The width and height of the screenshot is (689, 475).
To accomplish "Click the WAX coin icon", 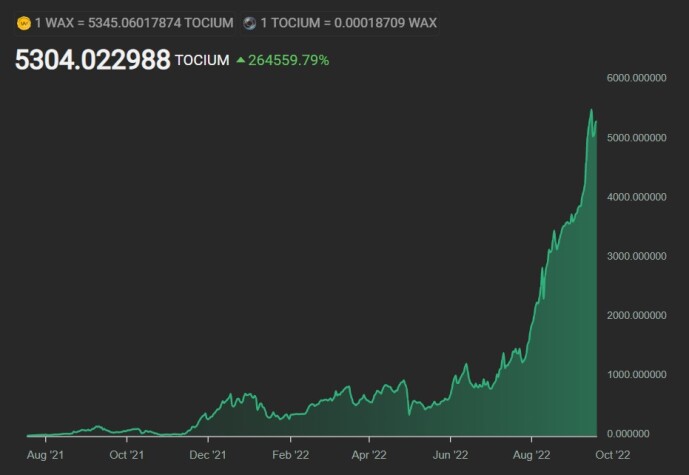I will coord(24,23).
